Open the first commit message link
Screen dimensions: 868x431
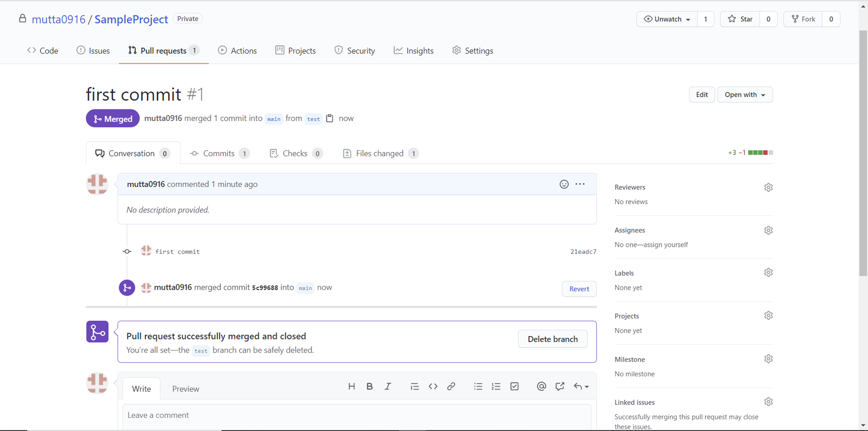177,251
